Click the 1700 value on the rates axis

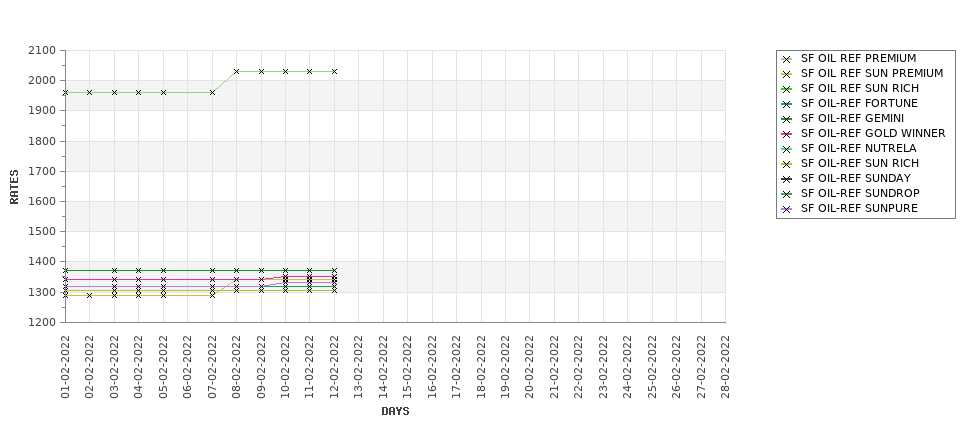click(x=42, y=171)
